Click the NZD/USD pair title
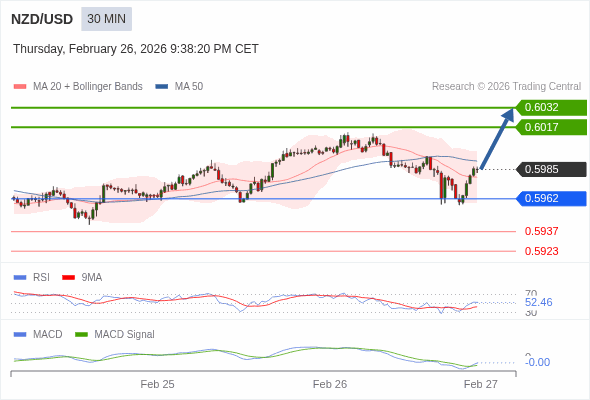590x400 pixels. (42, 19)
